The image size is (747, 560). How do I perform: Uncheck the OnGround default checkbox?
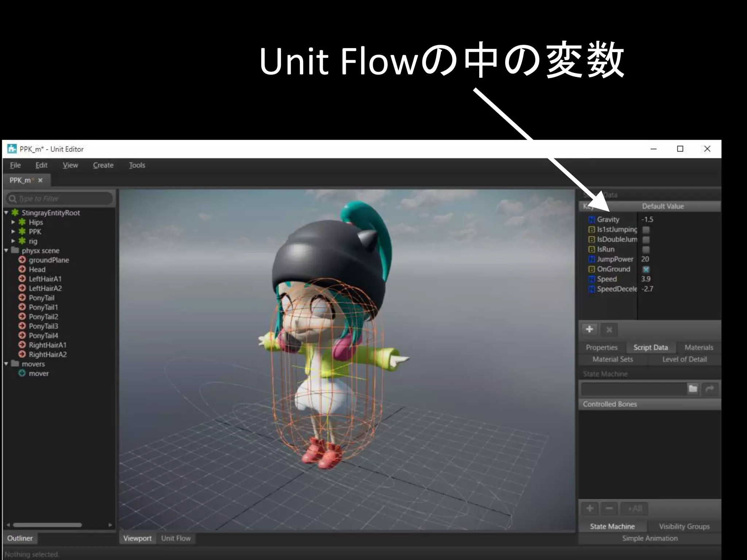[646, 269]
